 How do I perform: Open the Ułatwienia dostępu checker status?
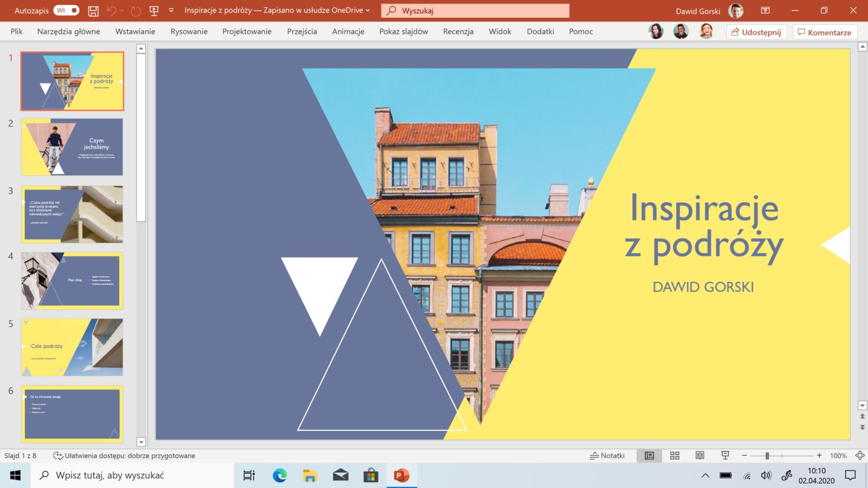(124, 455)
